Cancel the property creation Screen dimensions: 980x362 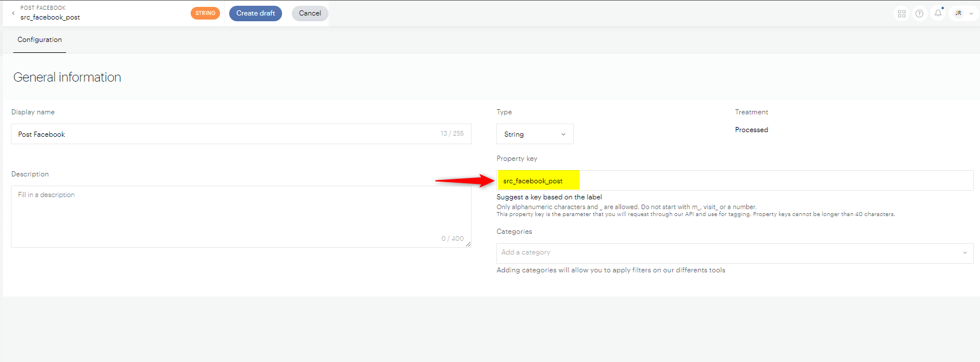click(310, 13)
